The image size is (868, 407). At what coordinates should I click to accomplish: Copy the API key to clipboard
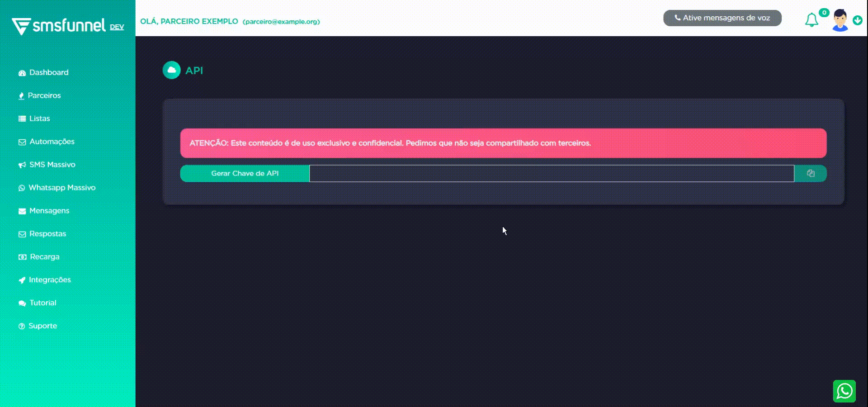(811, 173)
